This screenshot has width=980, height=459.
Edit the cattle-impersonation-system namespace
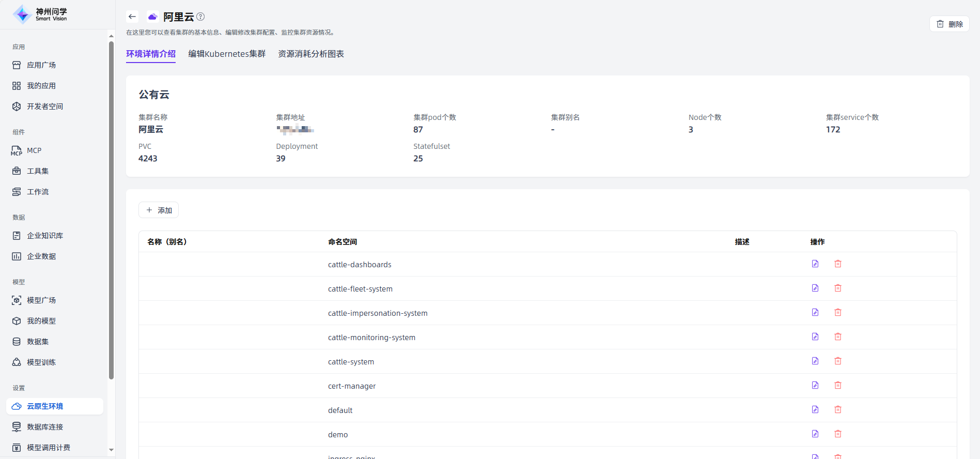tap(815, 313)
